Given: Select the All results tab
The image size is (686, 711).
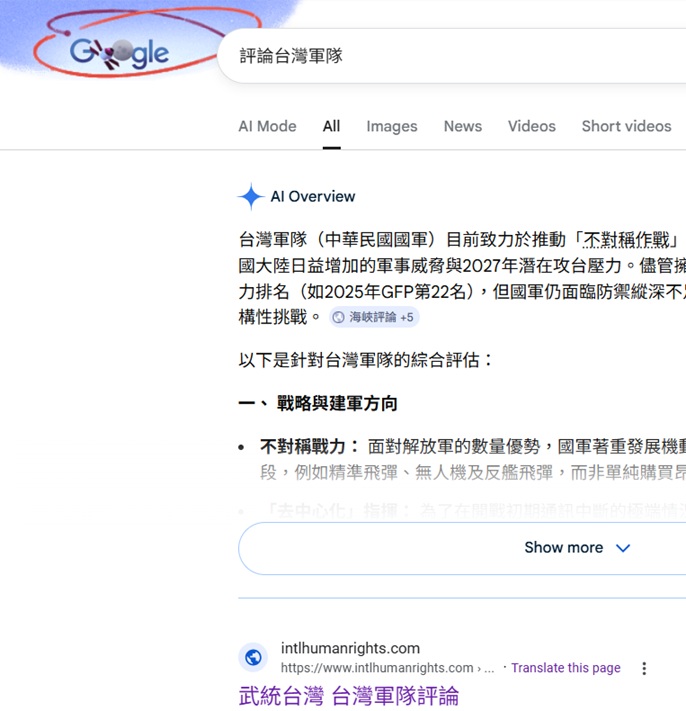Looking at the screenshot, I should pos(331,126).
